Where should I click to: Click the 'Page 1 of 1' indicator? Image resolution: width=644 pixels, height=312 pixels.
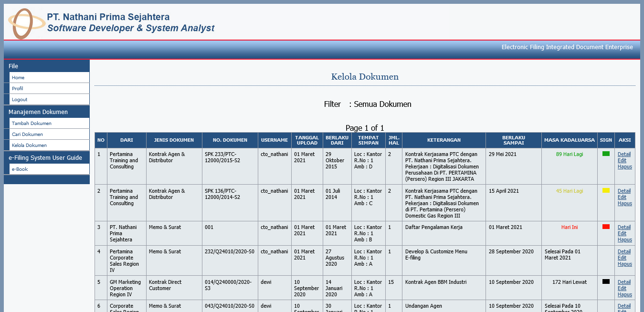(365, 128)
